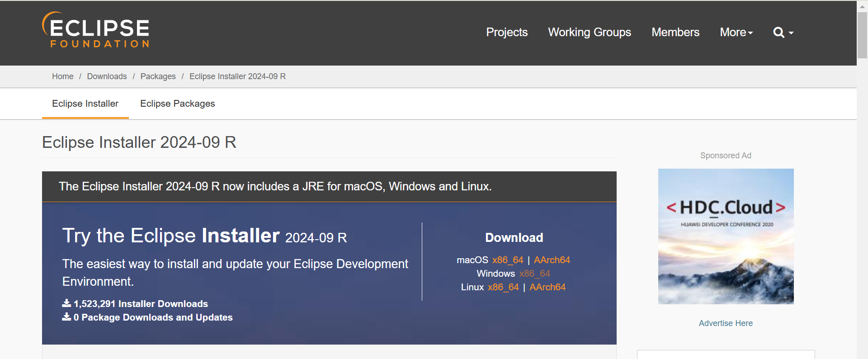Click the Installer Downloads download icon

(x=66, y=303)
